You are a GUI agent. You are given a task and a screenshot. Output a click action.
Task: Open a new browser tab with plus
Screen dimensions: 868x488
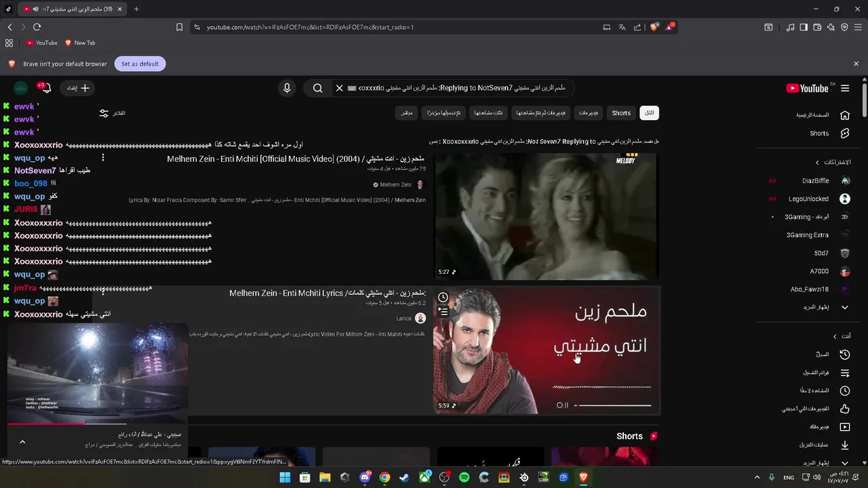[x=136, y=9]
